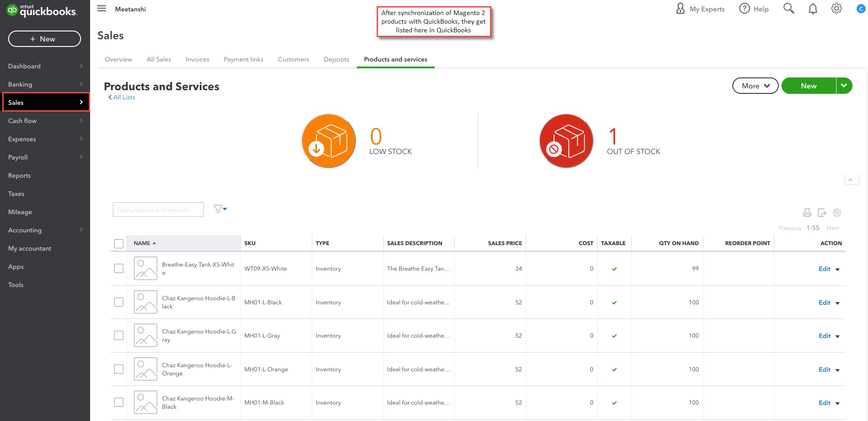Select the Breathe-Easy Tank-XS-White row checkbox
Image resolution: width=868 pixels, height=421 pixels.
(119, 268)
